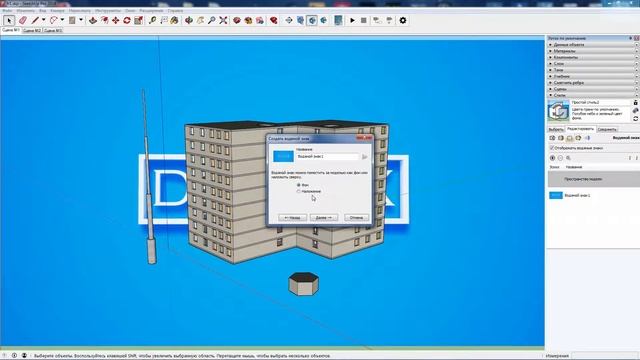The width and height of the screenshot is (640, 360).
Task: Activate the Push/Pull tool
Action: (93, 20)
